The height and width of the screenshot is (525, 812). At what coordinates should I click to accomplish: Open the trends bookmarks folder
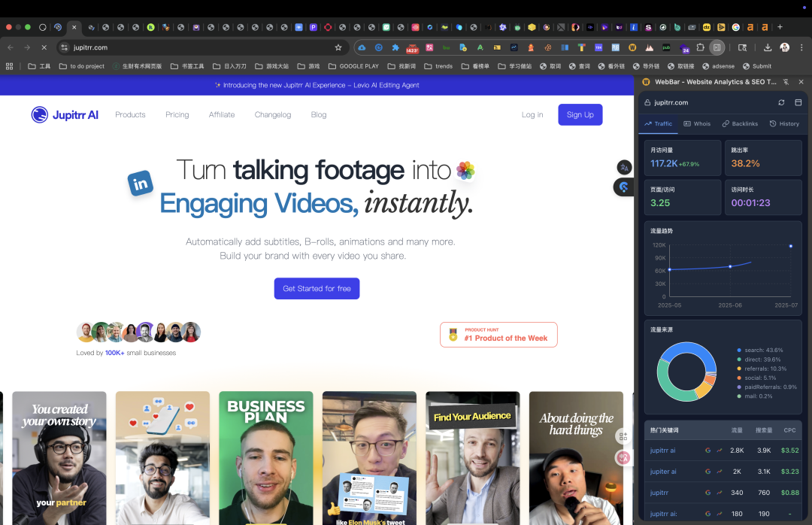(x=438, y=66)
